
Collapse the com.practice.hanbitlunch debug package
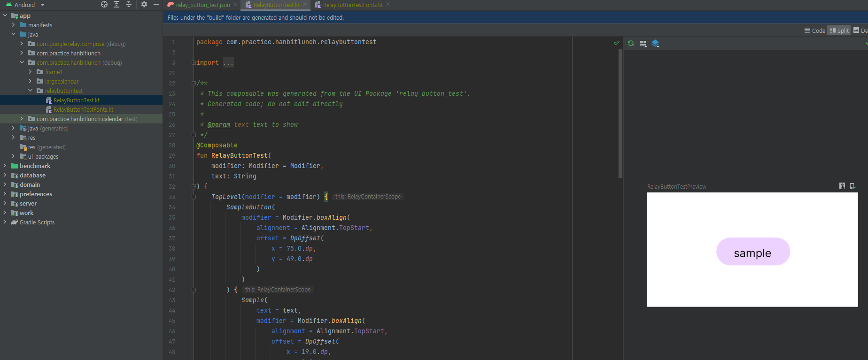point(22,62)
